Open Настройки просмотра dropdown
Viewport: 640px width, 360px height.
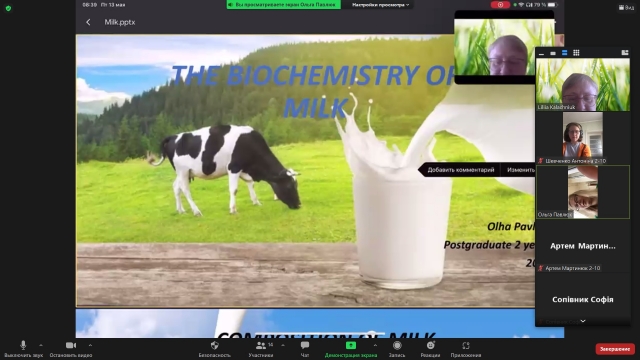point(380,5)
